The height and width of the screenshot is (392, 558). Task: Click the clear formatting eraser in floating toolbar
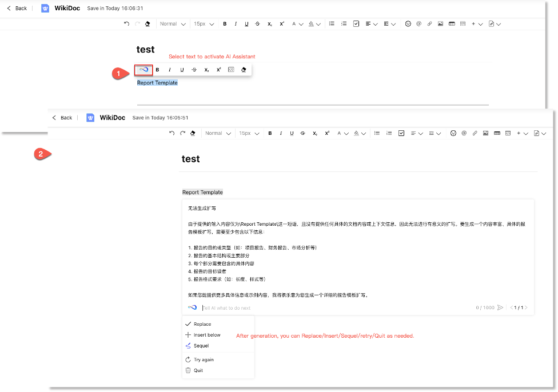(x=244, y=70)
